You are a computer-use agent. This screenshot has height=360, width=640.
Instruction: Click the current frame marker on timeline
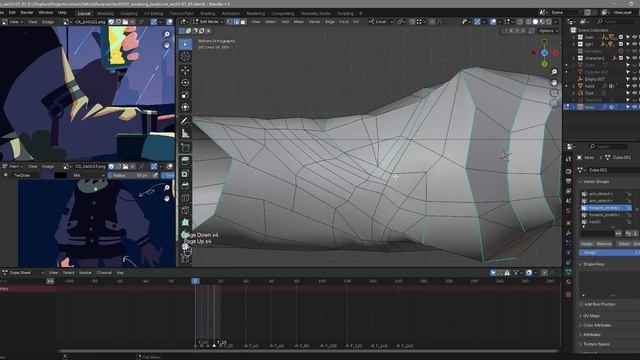pos(196,281)
